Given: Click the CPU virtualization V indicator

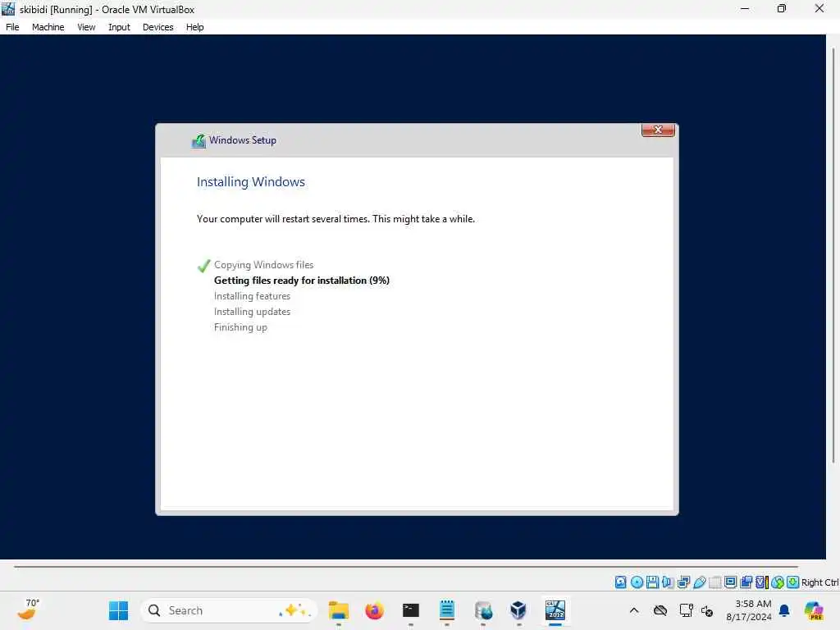Looking at the screenshot, I should click(761, 582).
